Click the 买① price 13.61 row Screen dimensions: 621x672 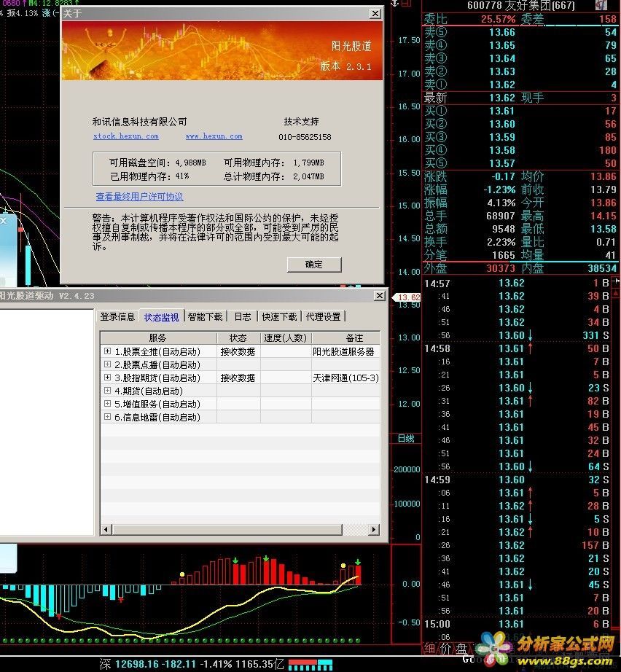(x=520, y=111)
